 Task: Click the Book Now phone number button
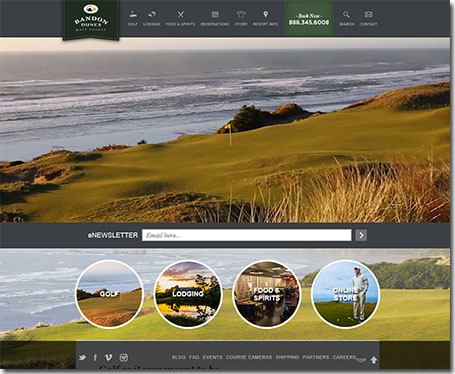tap(309, 19)
